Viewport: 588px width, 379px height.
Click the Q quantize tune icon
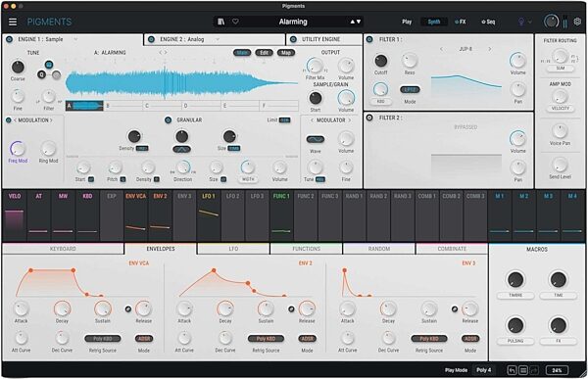pyautogui.click(x=41, y=74)
